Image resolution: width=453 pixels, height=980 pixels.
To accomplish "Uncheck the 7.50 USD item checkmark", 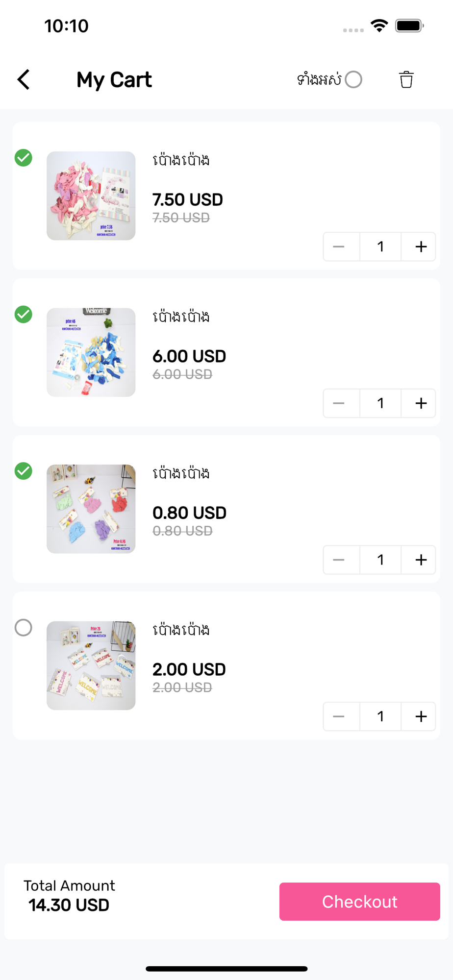I will [x=24, y=158].
